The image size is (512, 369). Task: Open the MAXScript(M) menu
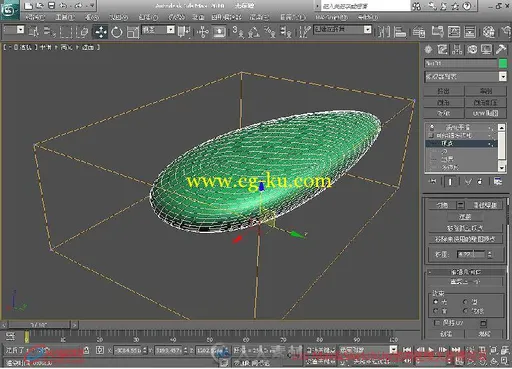[331, 17]
